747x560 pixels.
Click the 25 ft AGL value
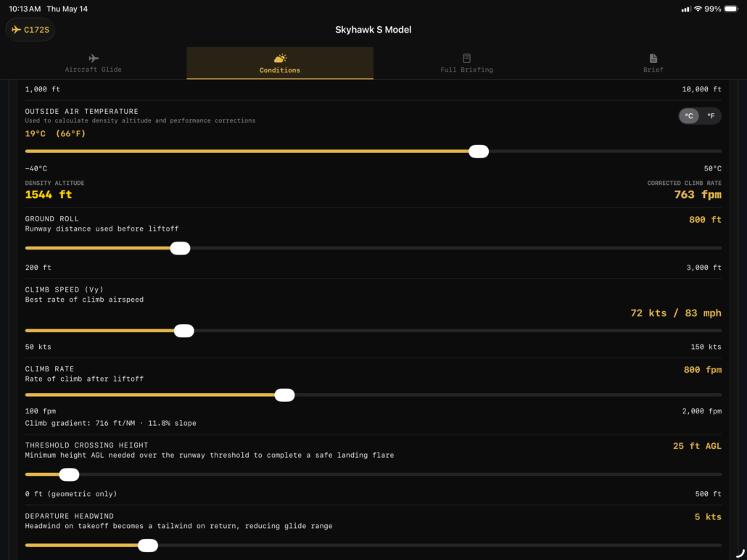tap(697, 446)
